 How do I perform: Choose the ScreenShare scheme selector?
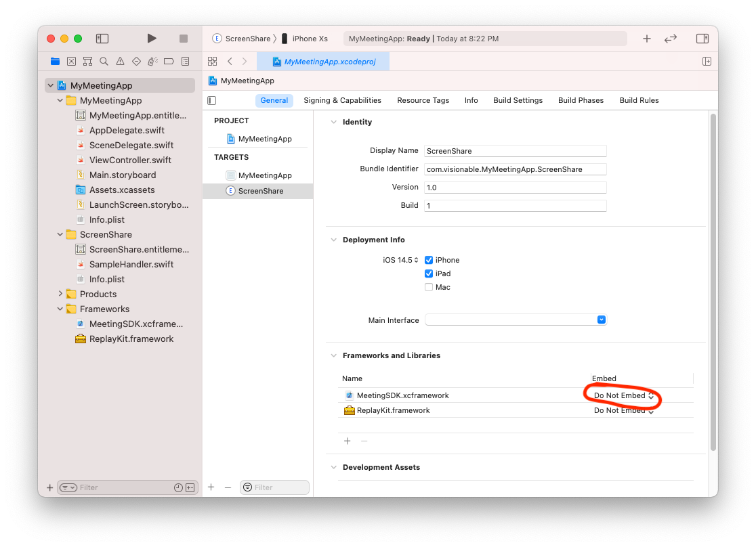point(242,39)
